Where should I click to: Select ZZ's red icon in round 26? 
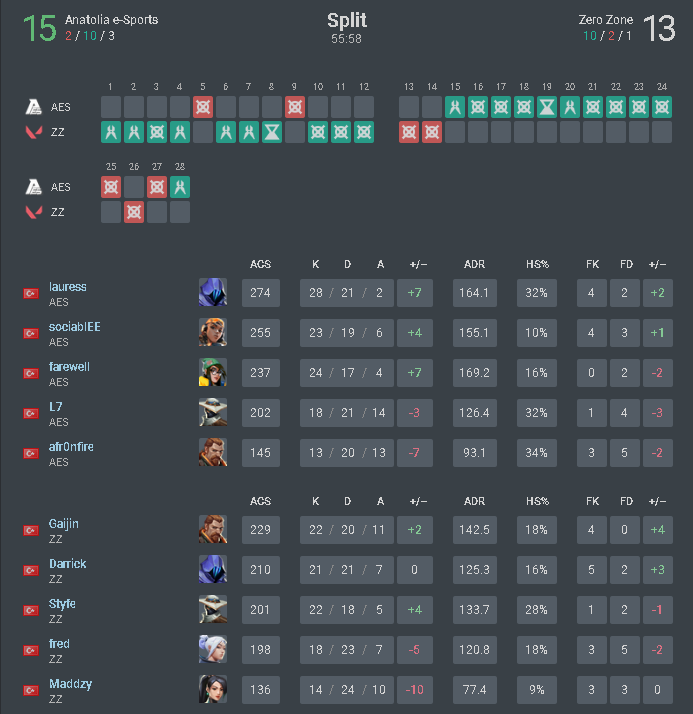point(133,212)
